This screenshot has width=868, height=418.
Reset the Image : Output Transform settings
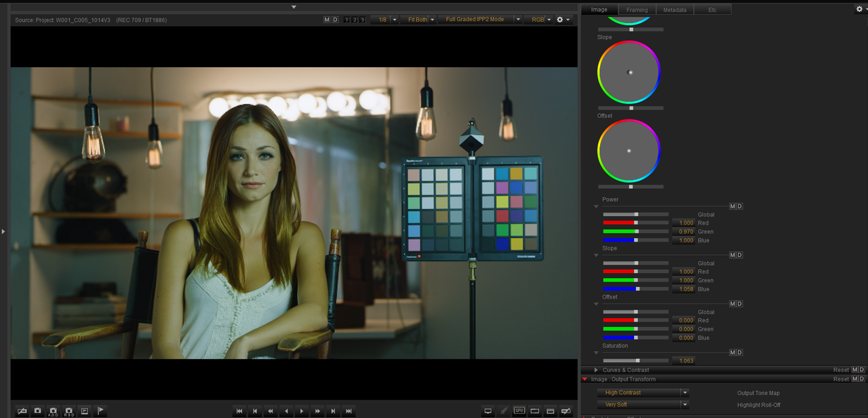[841, 379]
